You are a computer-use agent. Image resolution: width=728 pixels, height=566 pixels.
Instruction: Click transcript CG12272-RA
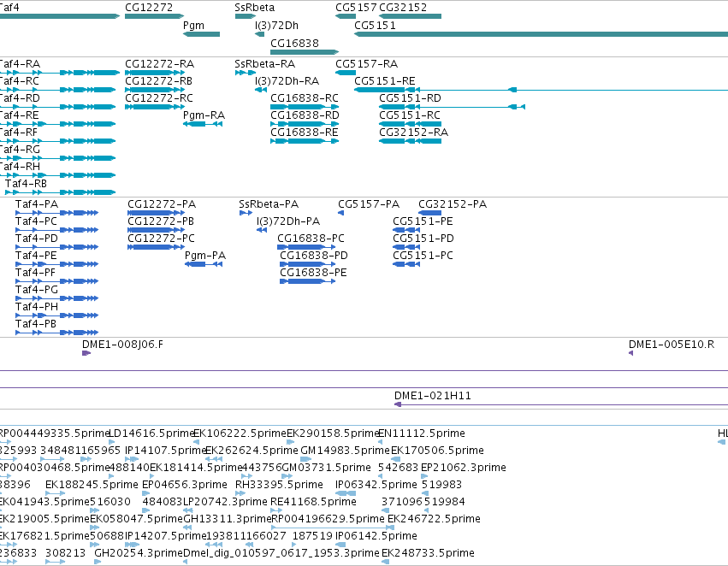click(154, 73)
